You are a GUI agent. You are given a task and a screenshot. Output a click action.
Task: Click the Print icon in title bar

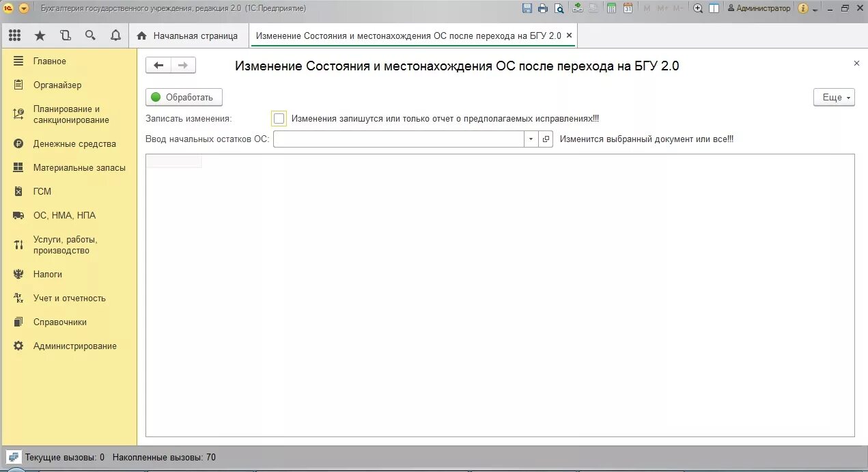543,8
